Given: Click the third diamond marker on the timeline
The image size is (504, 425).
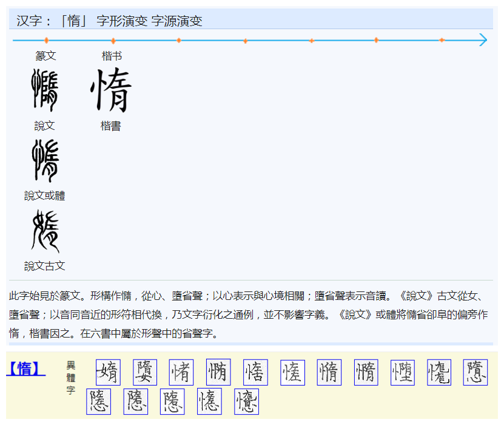Looking at the screenshot, I should (x=179, y=40).
